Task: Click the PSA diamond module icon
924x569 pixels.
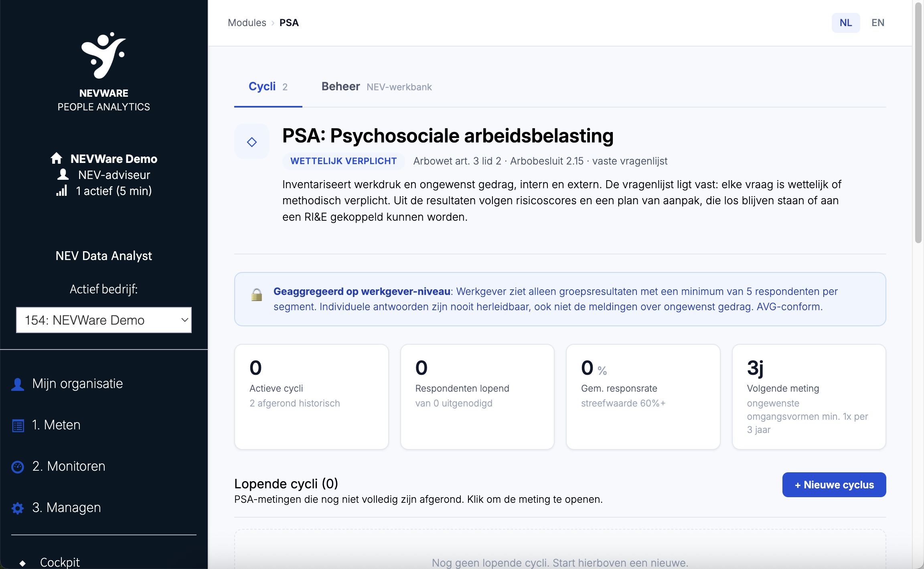Action: 252,142
